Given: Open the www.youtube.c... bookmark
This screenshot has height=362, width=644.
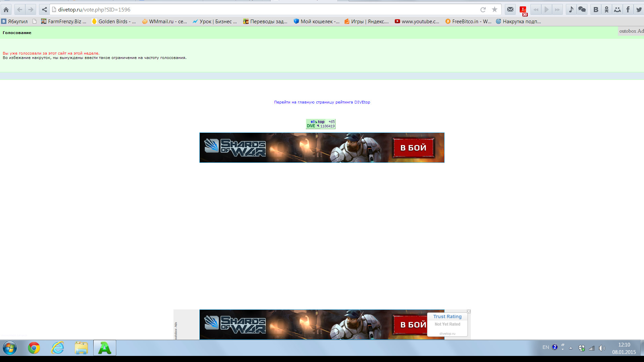Looking at the screenshot, I should [417, 22].
